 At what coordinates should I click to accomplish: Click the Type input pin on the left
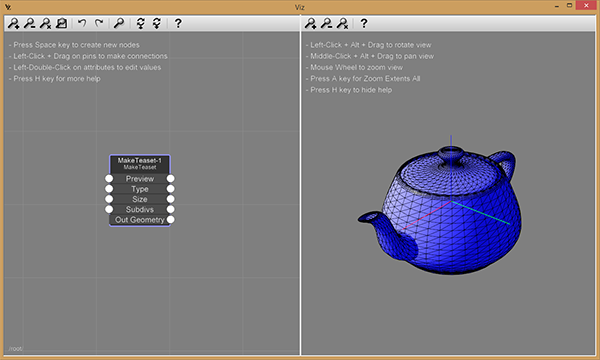(x=109, y=189)
